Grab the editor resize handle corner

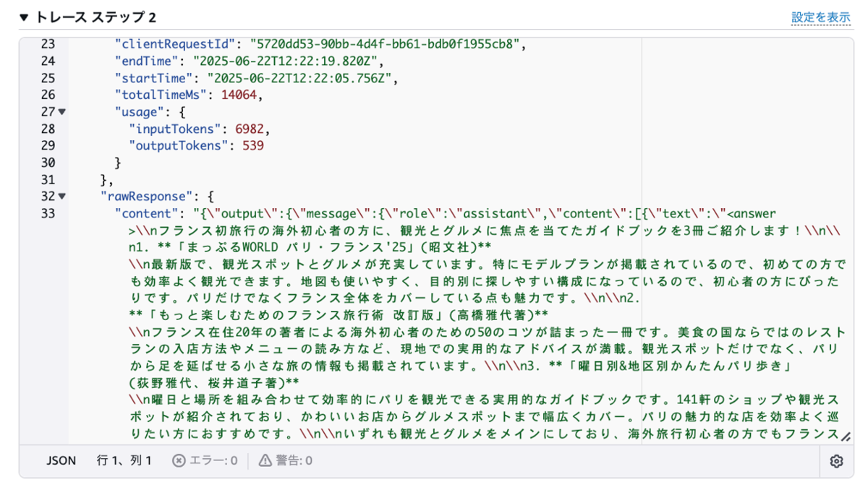[844, 437]
